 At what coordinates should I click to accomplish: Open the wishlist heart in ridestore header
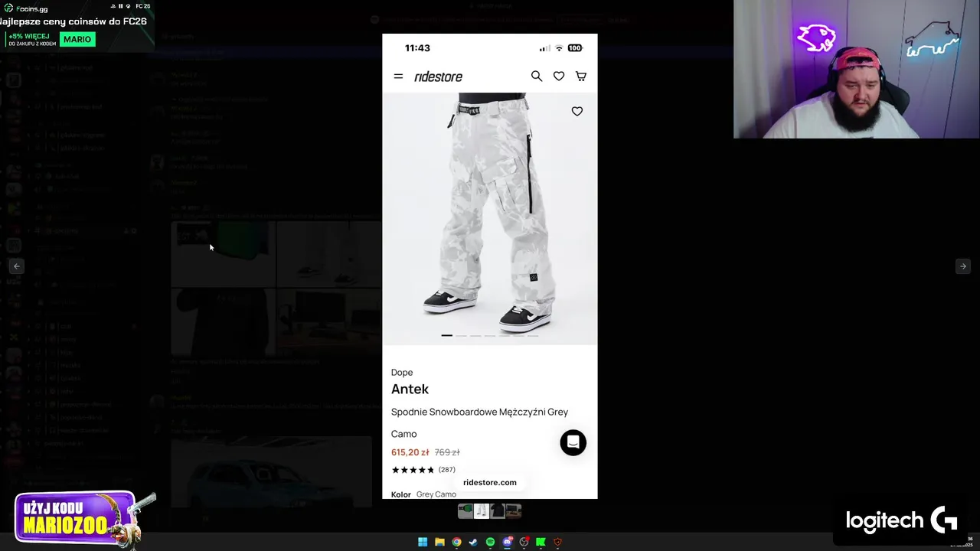(x=559, y=77)
